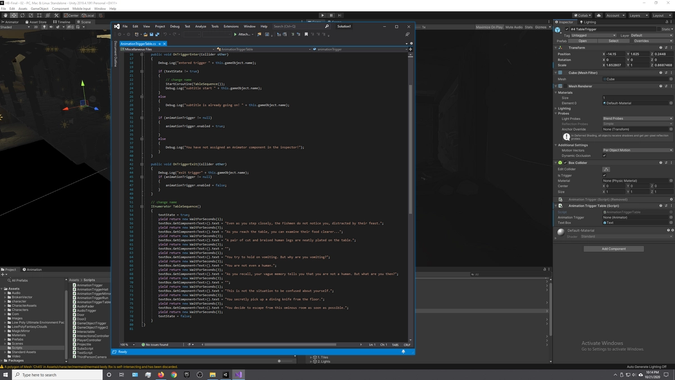Click the Unity Play button

[322, 15]
